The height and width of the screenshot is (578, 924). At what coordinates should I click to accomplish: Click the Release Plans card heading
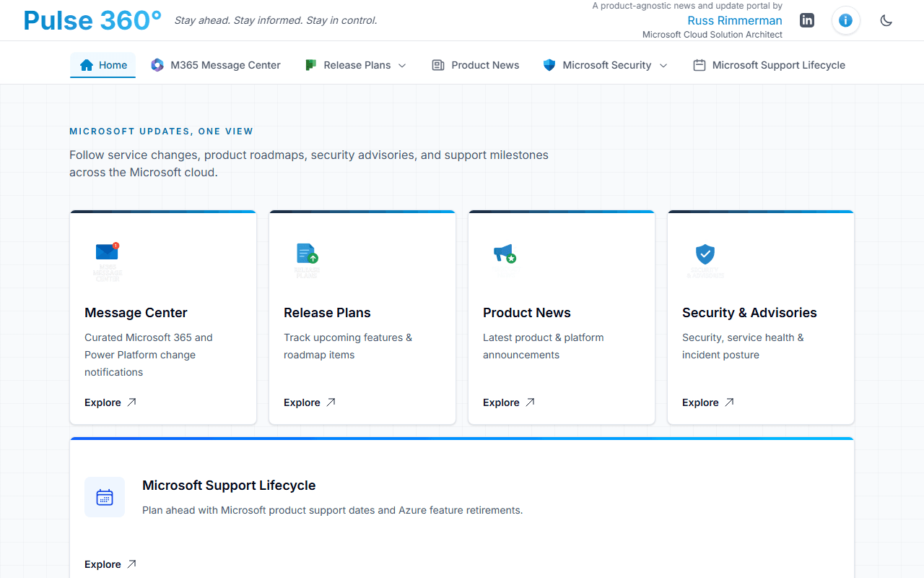point(327,313)
